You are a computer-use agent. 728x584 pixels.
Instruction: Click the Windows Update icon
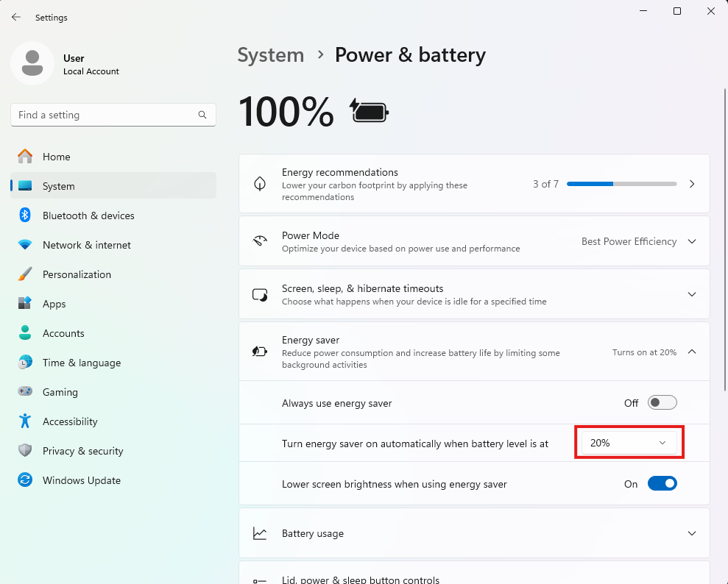point(25,480)
